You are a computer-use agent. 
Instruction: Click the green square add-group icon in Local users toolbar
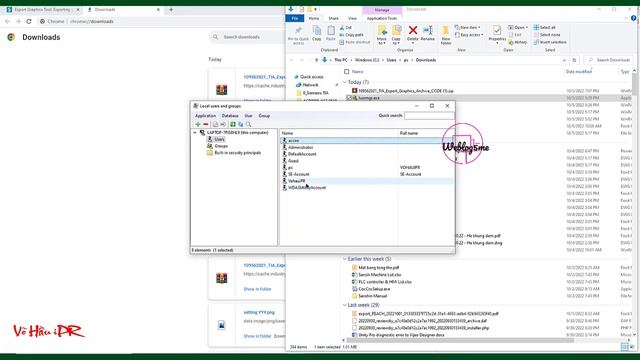click(x=233, y=124)
